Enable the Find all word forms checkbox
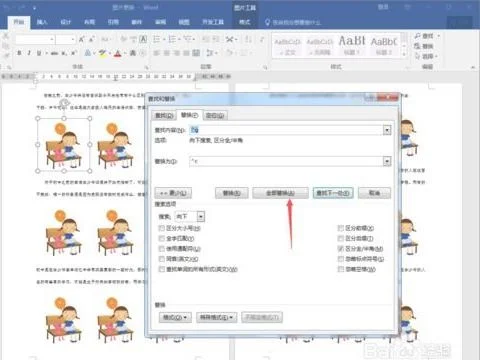The height and width of the screenshot is (360, 480). point(162,269)
